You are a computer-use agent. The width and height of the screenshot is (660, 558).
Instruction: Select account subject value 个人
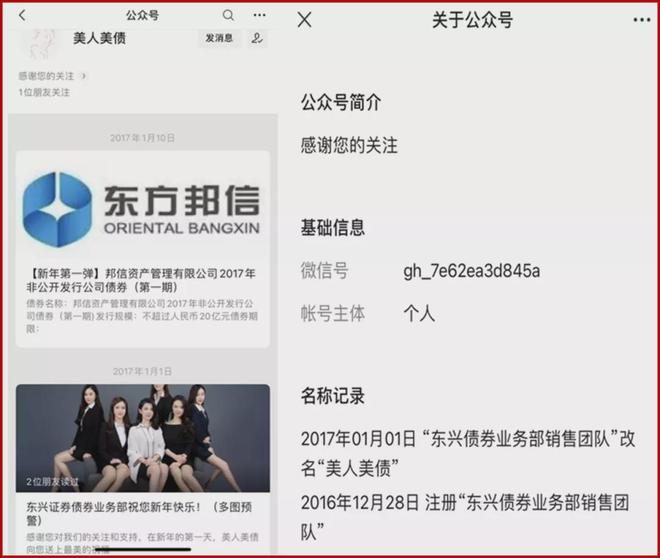click(419, 314)
